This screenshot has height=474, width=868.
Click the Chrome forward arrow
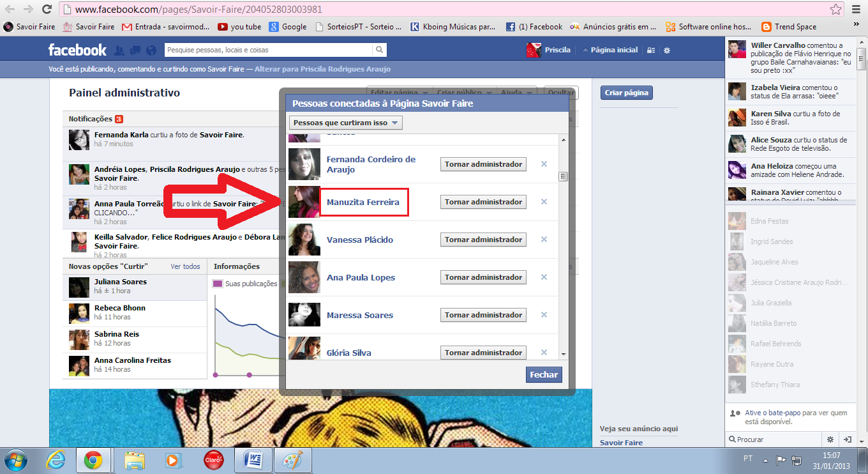(29, 10)
